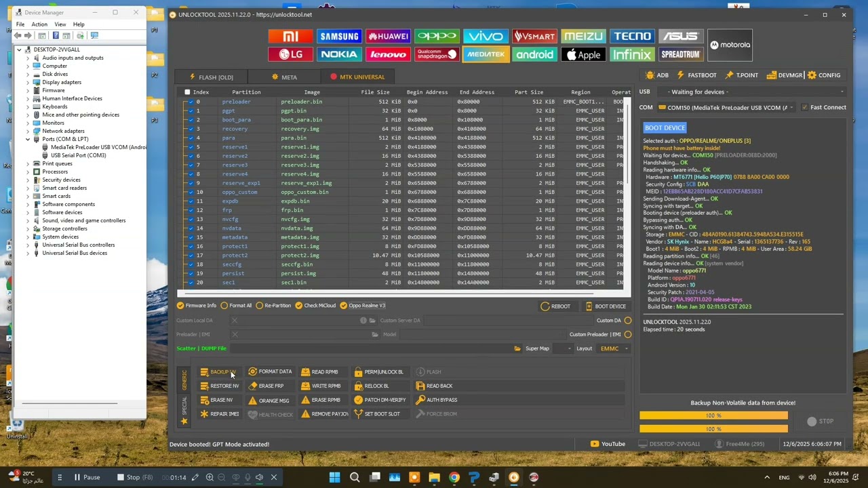
Task: Select MediaTek PreLoader USB VCOM device
Action: coord(98,147)
